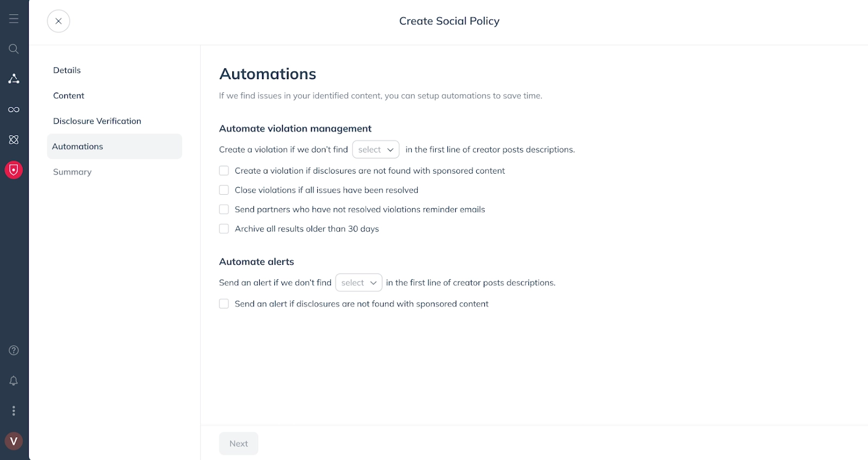Click the 'V' user avatar

coord(14,441)
